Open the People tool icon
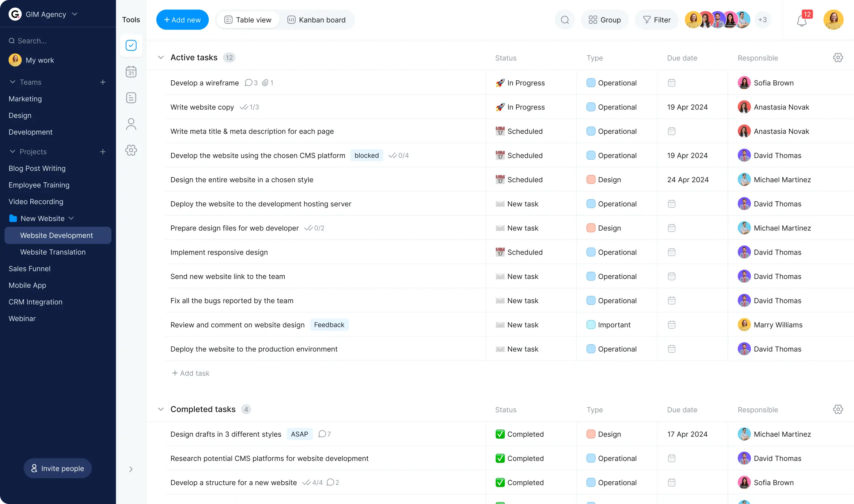This screenshot has width=854, height=504. point(131,124)
